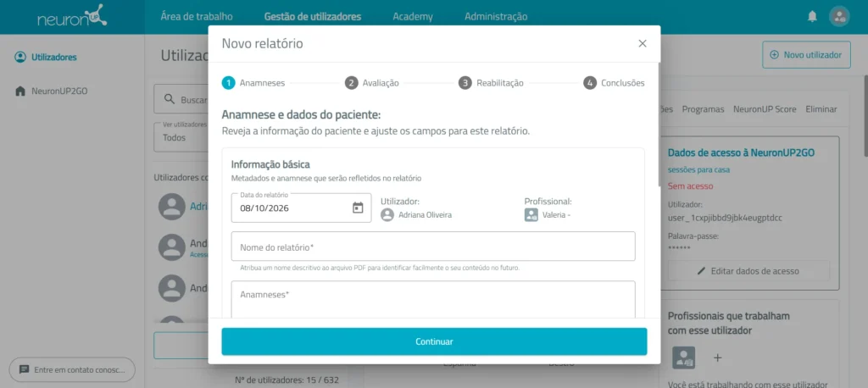Click the Valeria professional avatar icon
Viewport: 868px width, 388px height.
531,215
